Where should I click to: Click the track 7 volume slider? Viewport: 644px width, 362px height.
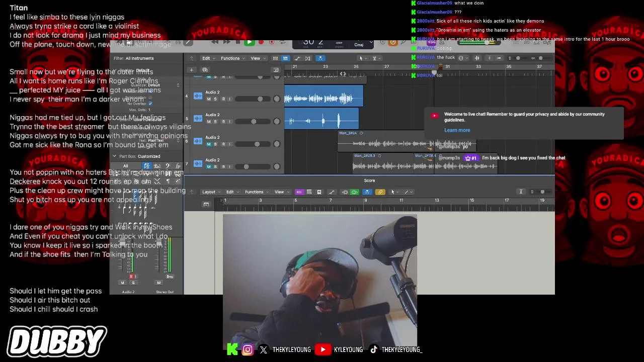click(252, 167)
